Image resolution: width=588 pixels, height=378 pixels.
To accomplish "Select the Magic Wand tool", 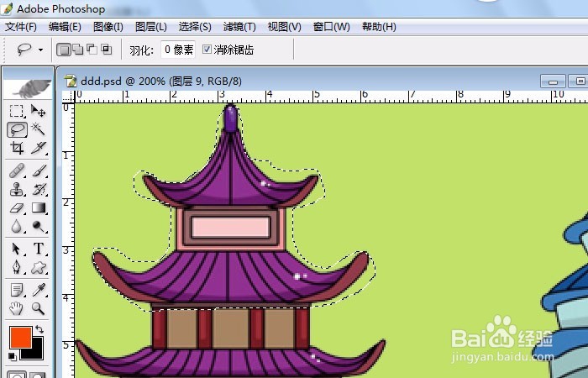I will 38,129.
